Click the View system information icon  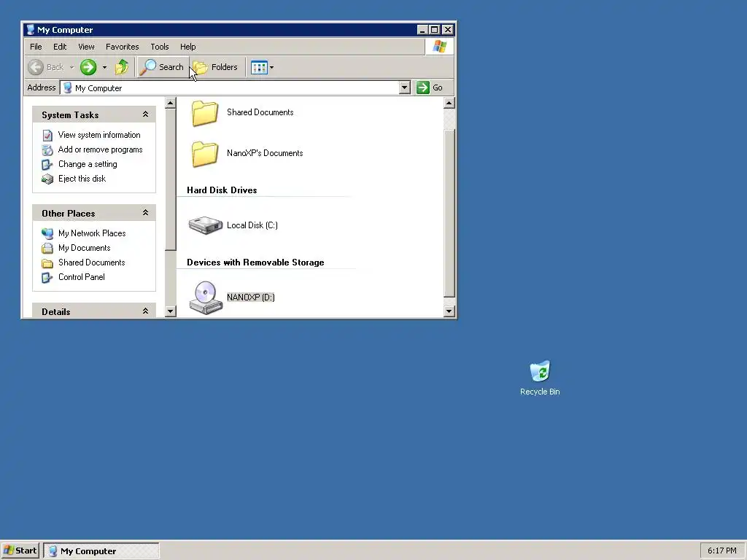(x=47, y=135)
